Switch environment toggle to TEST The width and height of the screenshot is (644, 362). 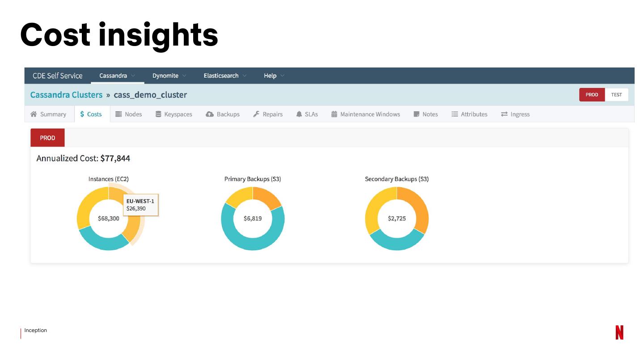(x=616, y=95)
